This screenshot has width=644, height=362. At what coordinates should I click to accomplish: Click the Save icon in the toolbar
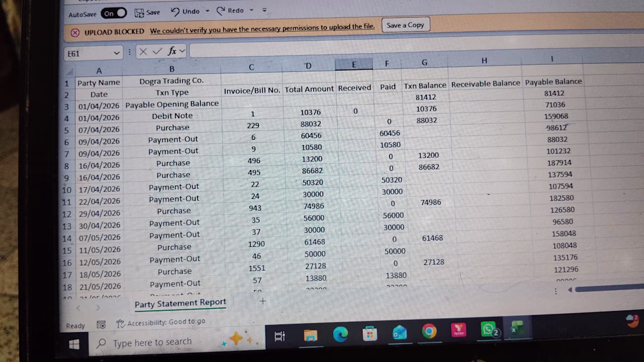(x=139, y=13)
